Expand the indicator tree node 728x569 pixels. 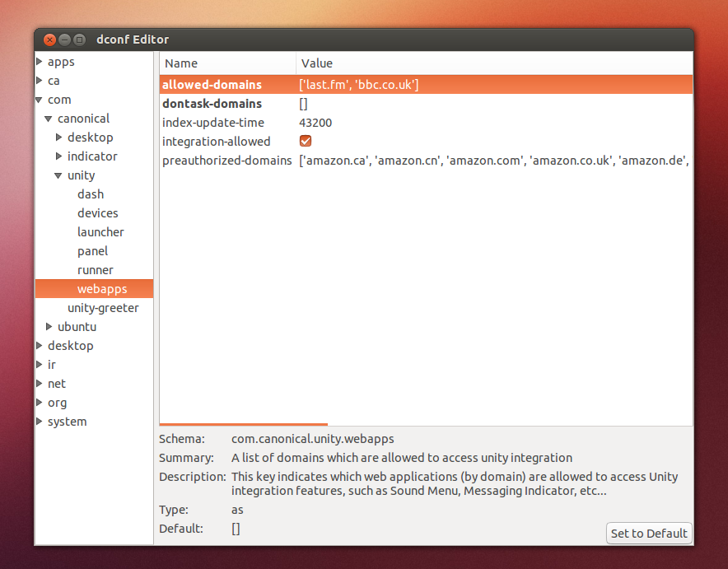(58, 156)
